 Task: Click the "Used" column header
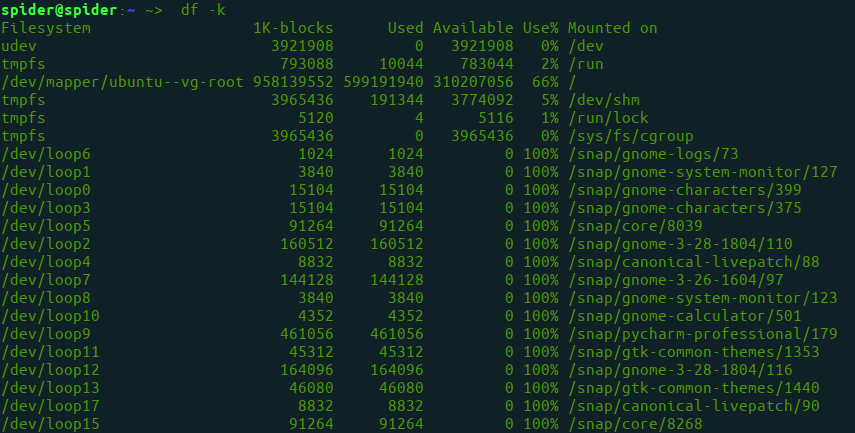point(405,28)
